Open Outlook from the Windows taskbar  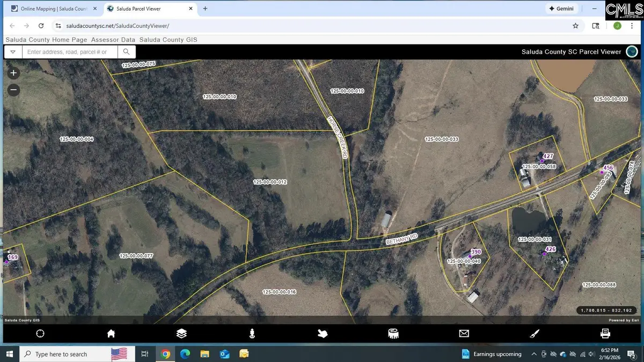(224, 354)
